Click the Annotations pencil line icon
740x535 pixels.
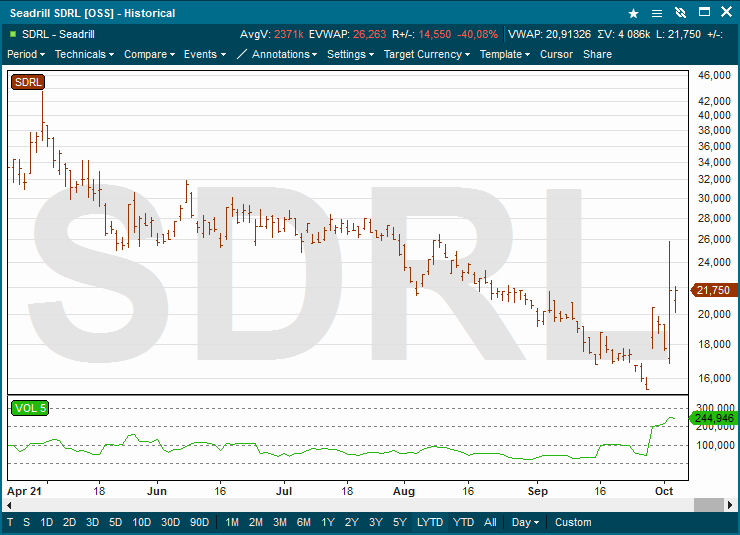click(x=242, y=54)
